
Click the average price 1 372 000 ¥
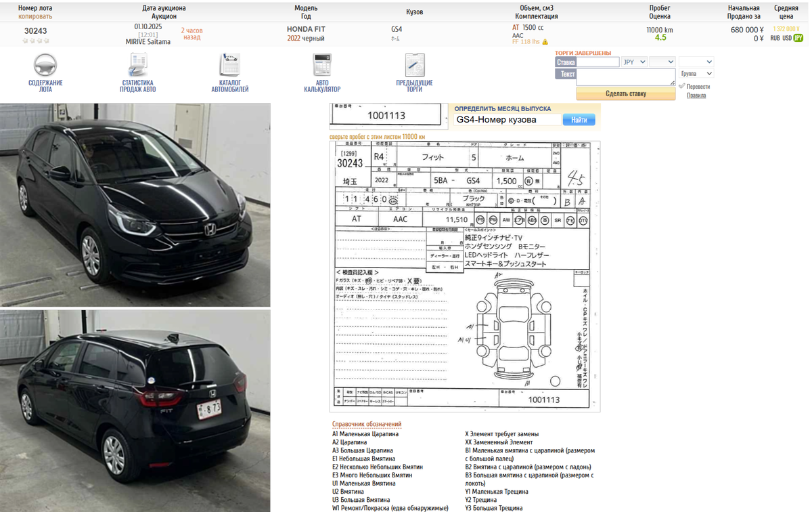tap(786, 29)
